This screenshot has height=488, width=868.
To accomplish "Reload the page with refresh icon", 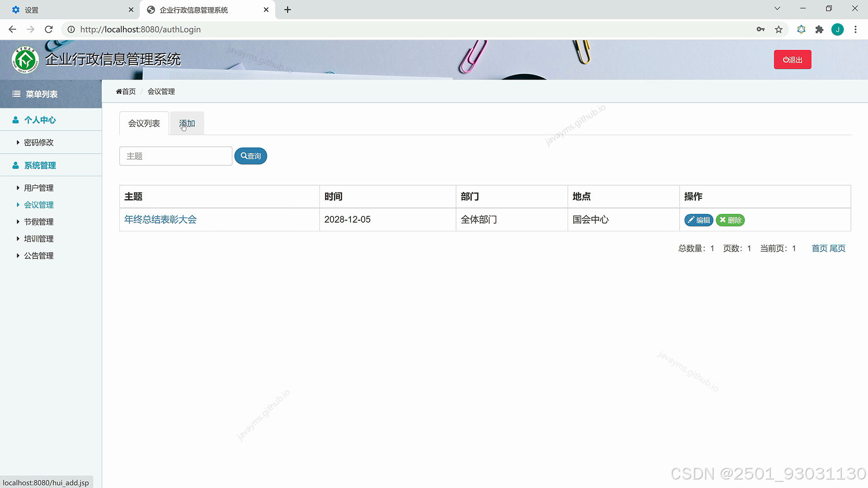I will (x=49, y=29).
